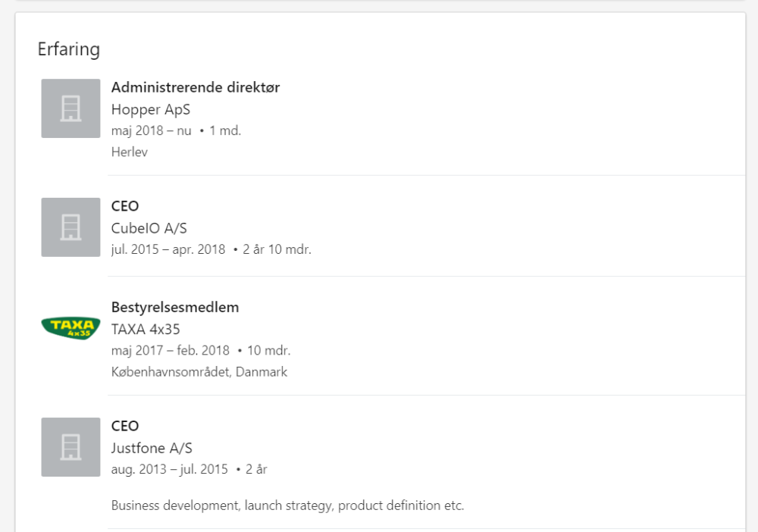Click the Københavnsområdet, Danmark location text

tap(199, 372)
